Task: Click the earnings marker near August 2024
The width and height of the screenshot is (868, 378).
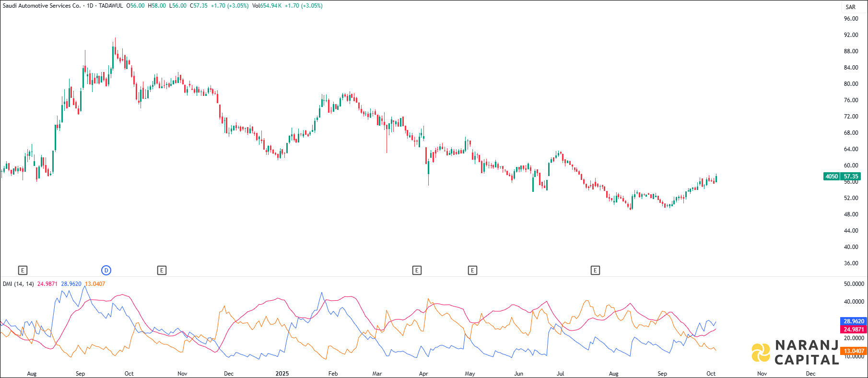Action: pos(23,271)
